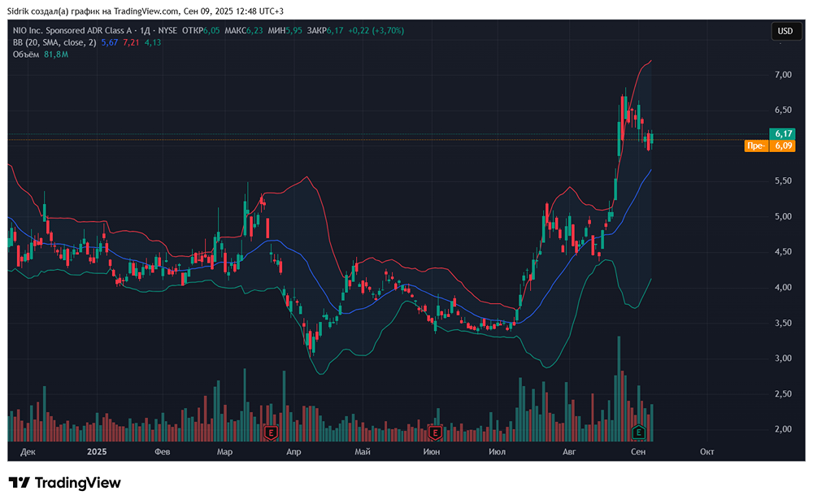Click the Апр label on time axis
813x504 pixels.
293,452
